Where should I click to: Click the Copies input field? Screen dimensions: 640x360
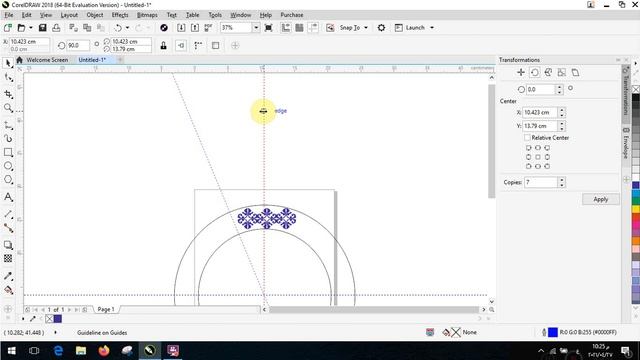click(541, 182)
